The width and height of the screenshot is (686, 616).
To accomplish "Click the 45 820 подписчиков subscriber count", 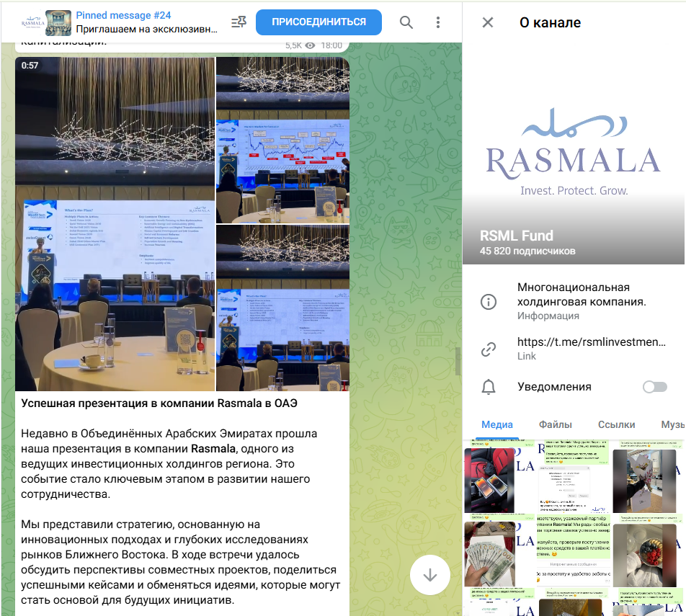I will click(527, 251).
